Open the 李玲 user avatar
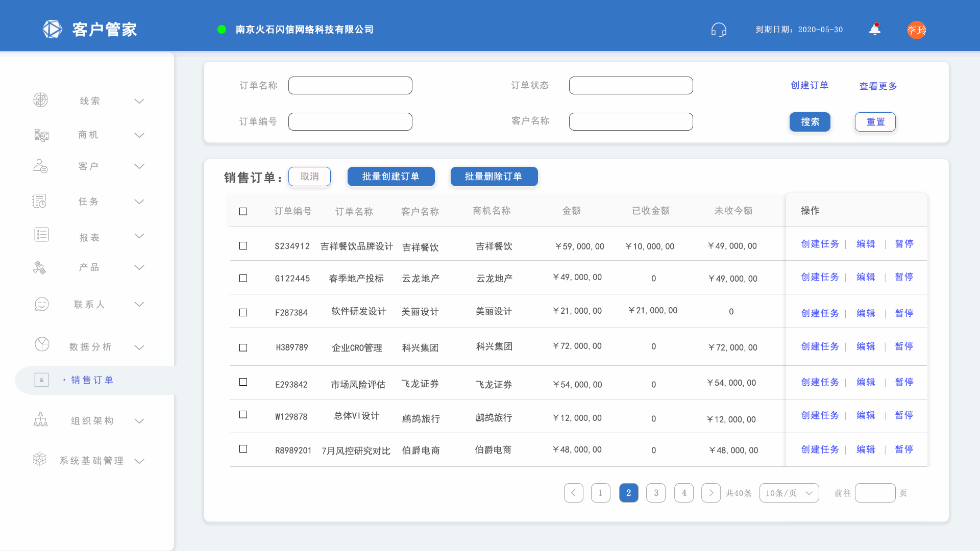Screen dimensions: 980x551 coord(917,30)
